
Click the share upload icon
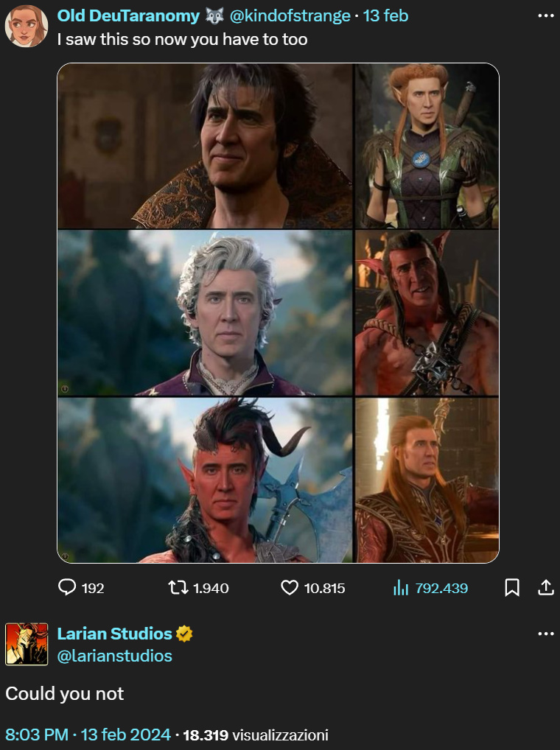click(545, 587)
